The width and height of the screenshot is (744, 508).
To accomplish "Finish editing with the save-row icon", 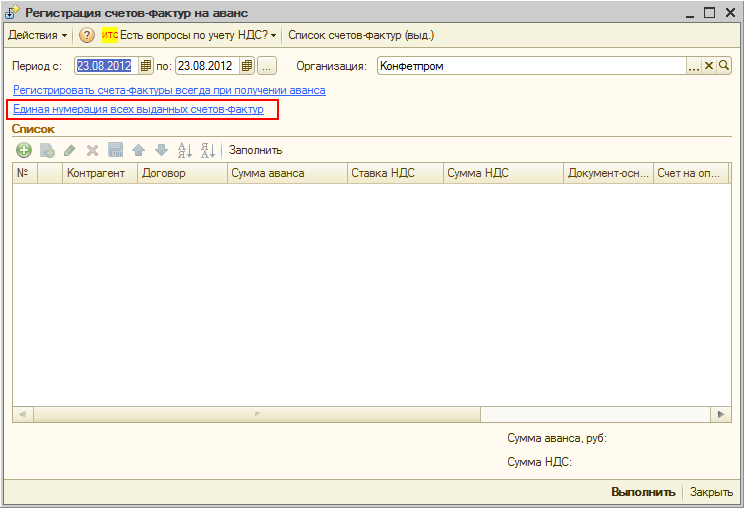I will pyautogui.click(x=116, y=150).
